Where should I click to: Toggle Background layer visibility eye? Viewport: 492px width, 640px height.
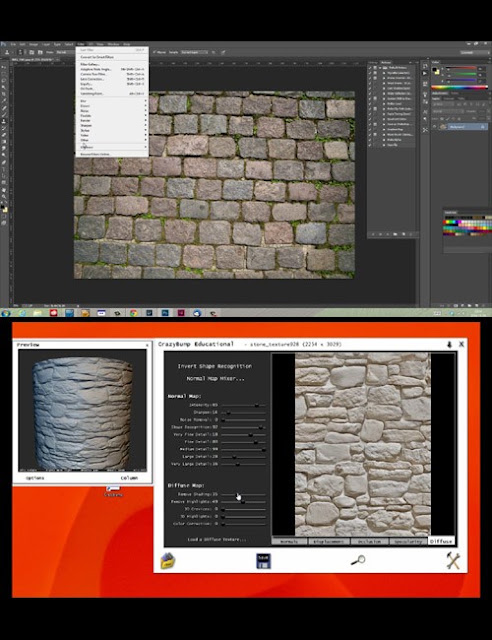click(x=435, y=127)
